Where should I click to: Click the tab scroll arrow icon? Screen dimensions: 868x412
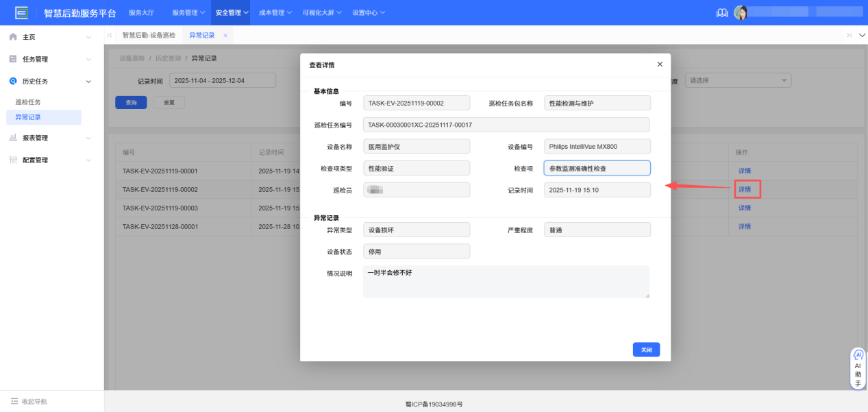[x=110, y=34]
